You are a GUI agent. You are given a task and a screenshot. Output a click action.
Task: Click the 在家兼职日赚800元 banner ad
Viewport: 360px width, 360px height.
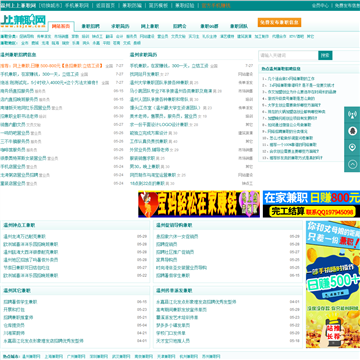point(311,204)
